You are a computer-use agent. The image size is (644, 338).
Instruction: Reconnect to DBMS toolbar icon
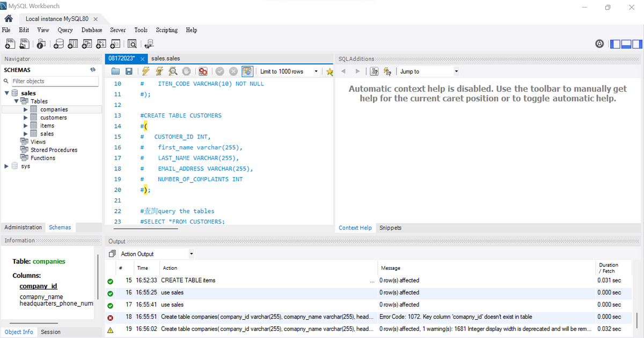pyautogui.click(x=149, y=44)
